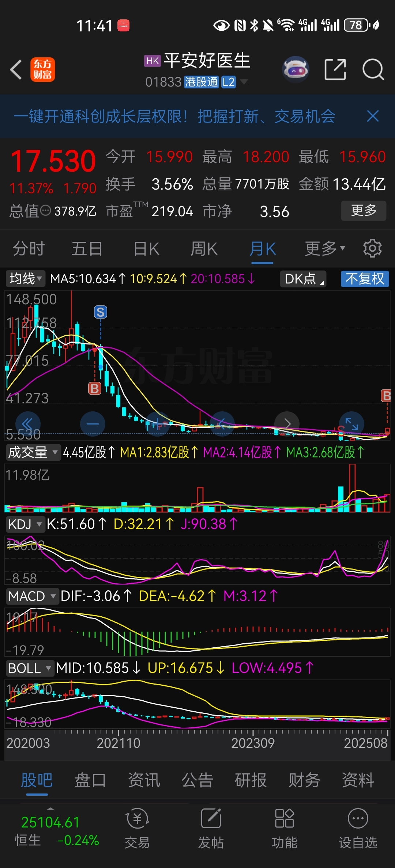Switch to 周K chart tab
The height and width of the screenshot is (868, 395).
pyautogui.click(x=204, y=249)
